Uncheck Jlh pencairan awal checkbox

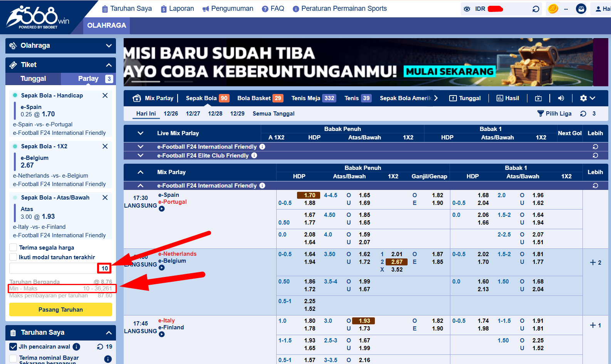pos(13,347)
